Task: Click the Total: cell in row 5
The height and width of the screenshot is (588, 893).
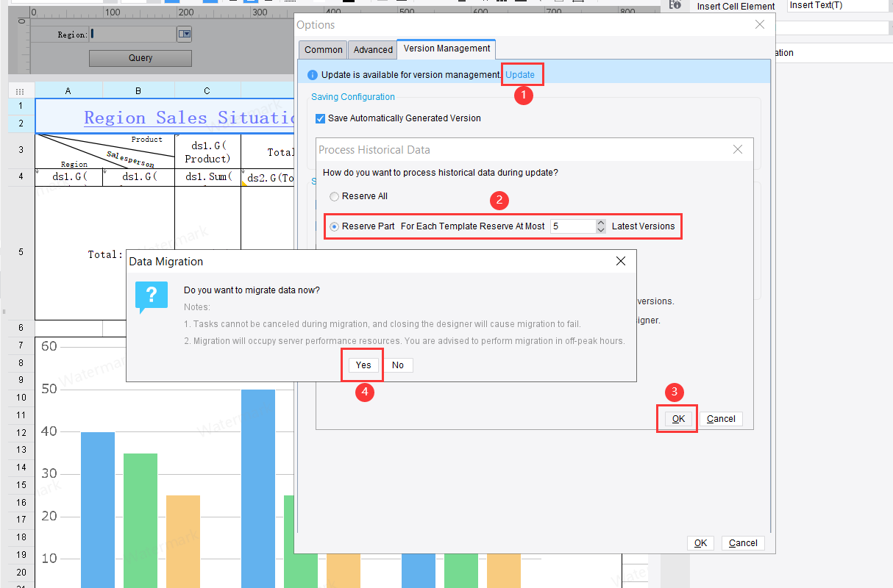Action: (x=104, y=254)
